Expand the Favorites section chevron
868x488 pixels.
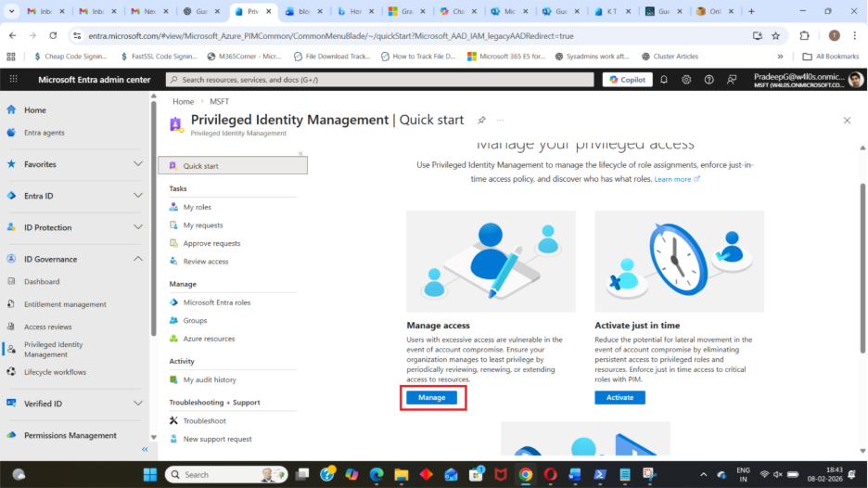pos(138,164)
